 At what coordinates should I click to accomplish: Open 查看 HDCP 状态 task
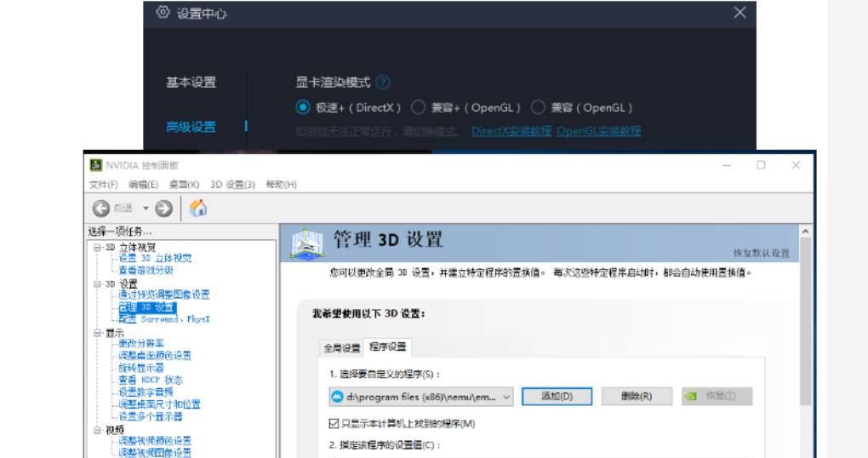click(151, 380)
